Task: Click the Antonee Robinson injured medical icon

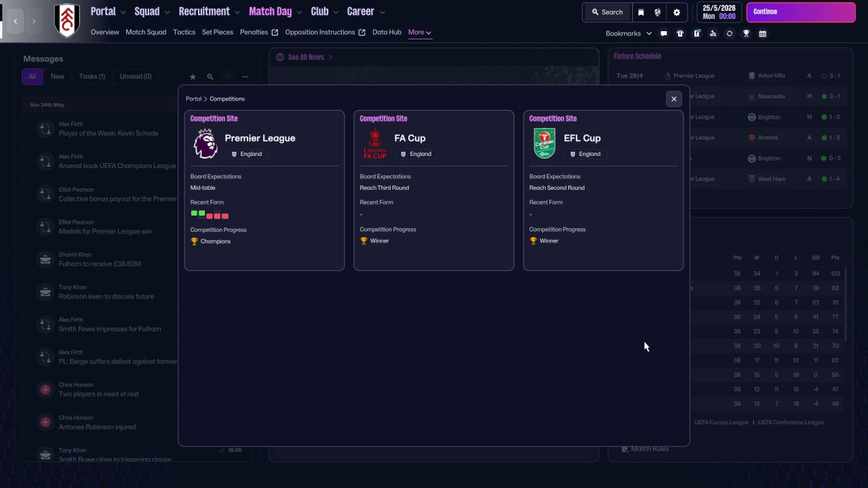Action: (45, 422)
